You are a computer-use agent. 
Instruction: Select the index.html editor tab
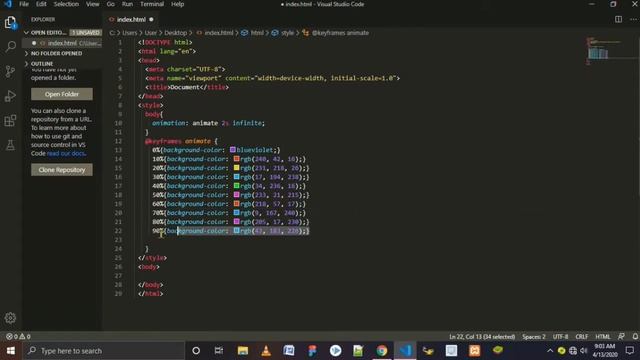(x=131, y=19)
